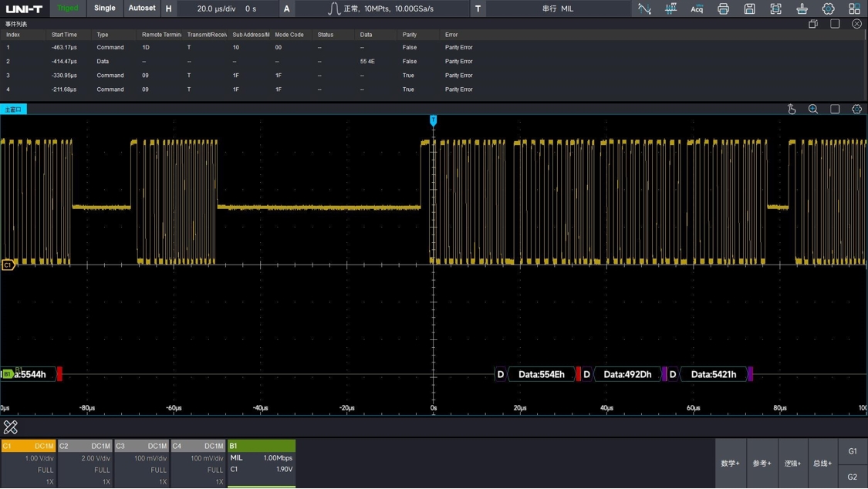Open the trigger T menu
This screenshot has width=868, height=489.
click(x=478, y=8)
